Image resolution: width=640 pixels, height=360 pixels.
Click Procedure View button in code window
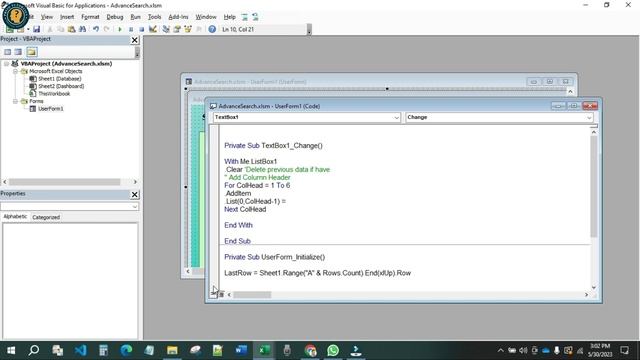(x=214, y=294)
